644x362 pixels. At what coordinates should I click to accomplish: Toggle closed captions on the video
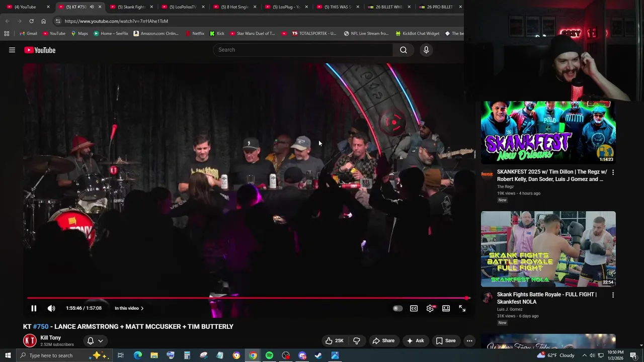[414, 308]
